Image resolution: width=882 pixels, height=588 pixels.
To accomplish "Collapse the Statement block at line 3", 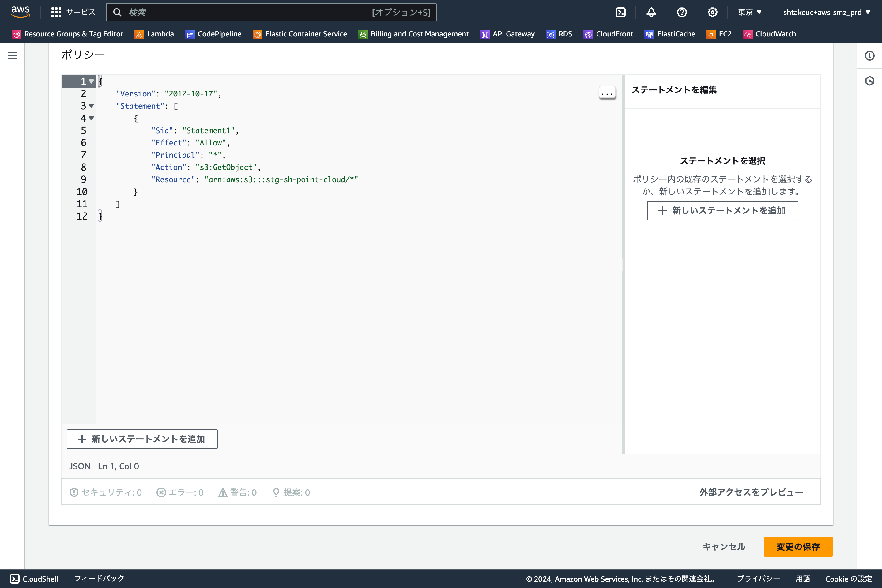I will [x=91, y=106].
